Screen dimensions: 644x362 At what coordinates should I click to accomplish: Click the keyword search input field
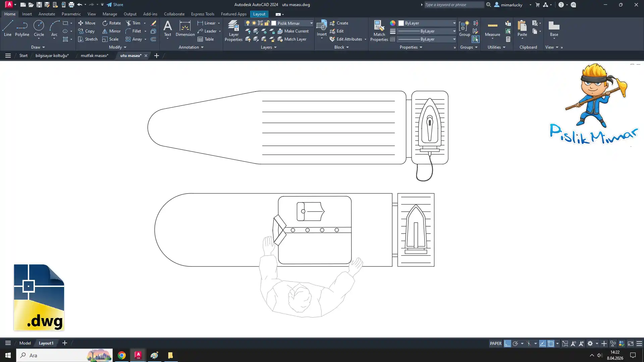click(453, 5)
